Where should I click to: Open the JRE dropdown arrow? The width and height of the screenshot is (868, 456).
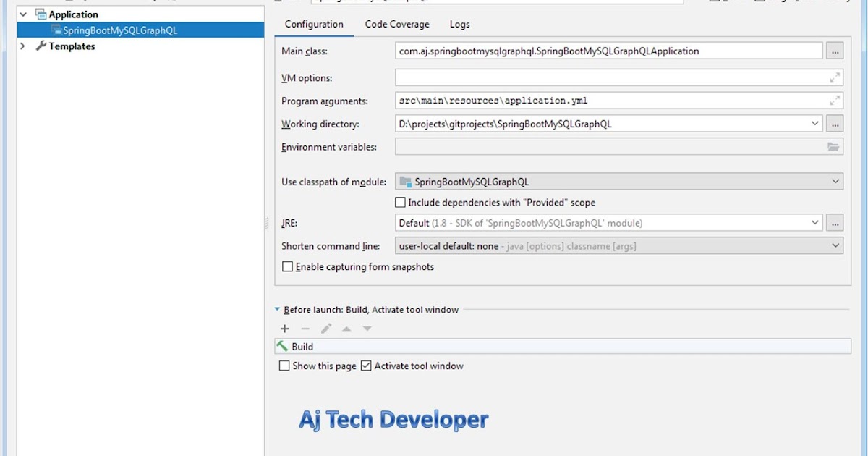click(816, 223)
